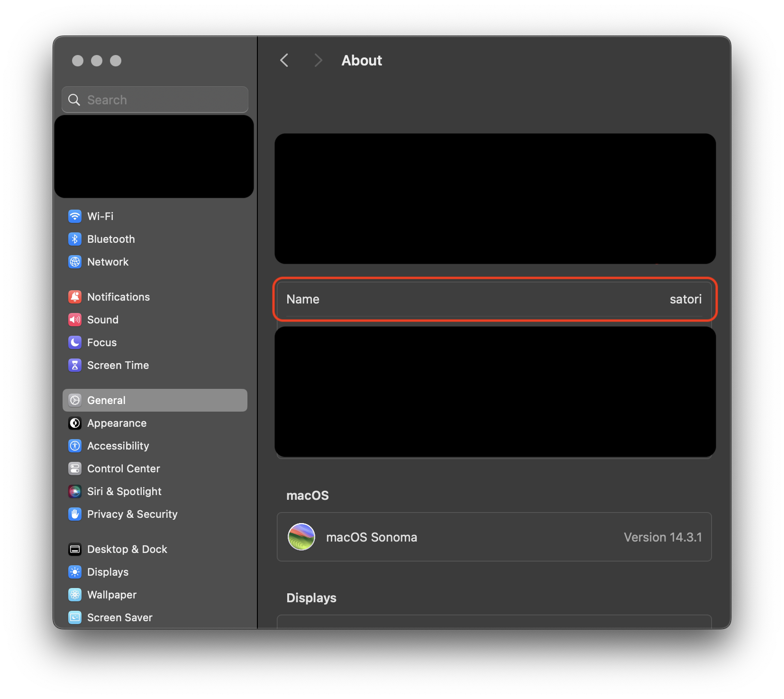Click Version 14.3.1 text
The width and height of the screenshot is (784, 699).
coord(662,537)
